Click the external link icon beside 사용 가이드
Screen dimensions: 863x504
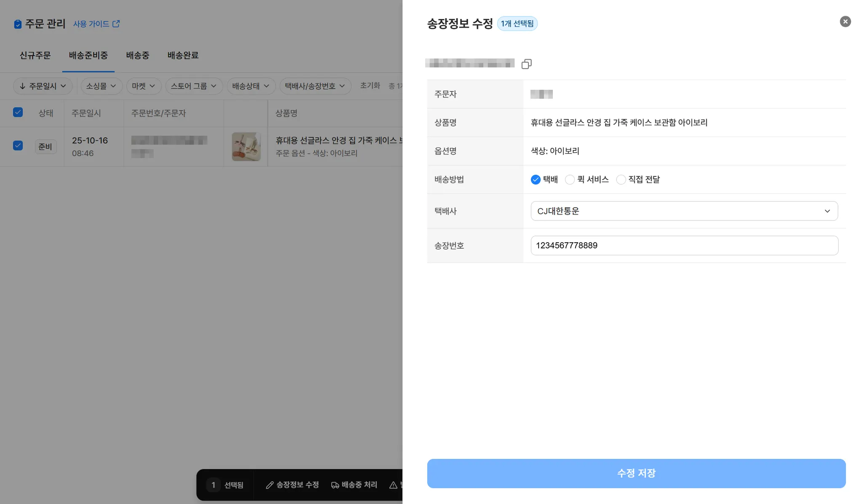[x=116, y=24]
